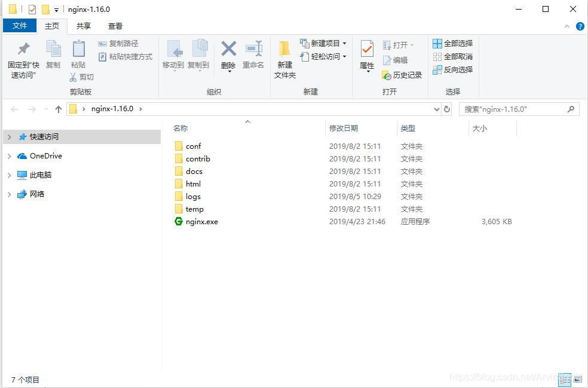Expand the Network (网络) tree node

pyautogui.click(x=10, y=194)
